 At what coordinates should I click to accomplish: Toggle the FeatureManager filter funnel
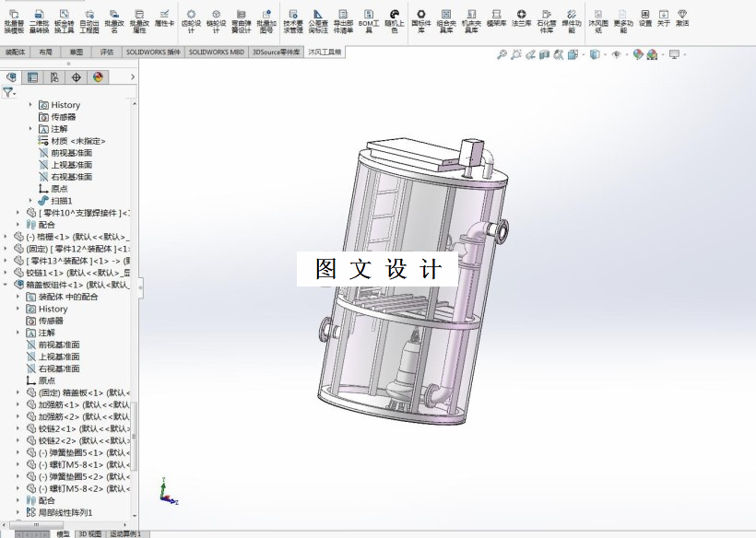[8, 91]
